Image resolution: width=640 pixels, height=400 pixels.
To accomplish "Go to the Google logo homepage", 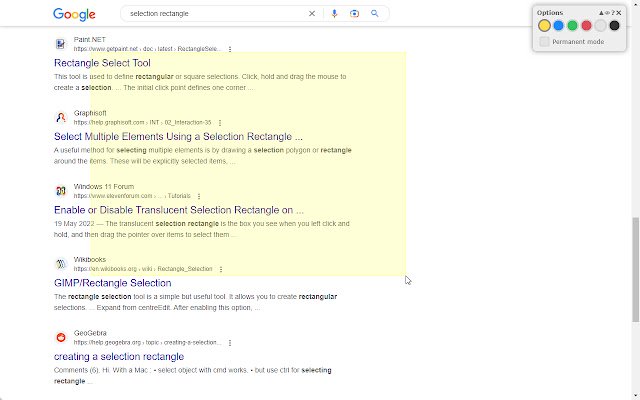I will [x=74, y=14].
